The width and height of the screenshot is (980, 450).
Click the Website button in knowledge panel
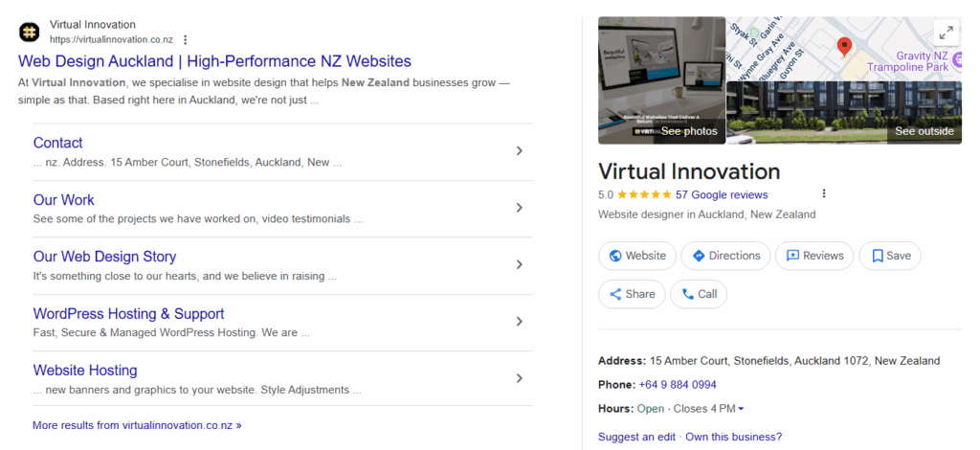(x=636, y=256)
